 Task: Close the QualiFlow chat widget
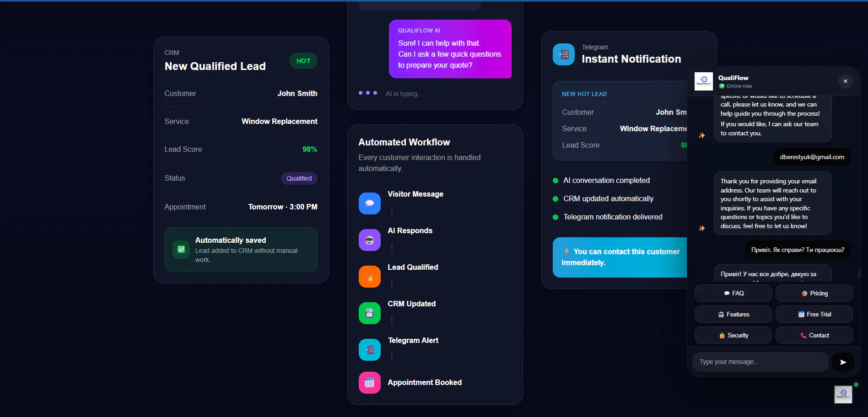pyautogui.click(x=846, y=81)
